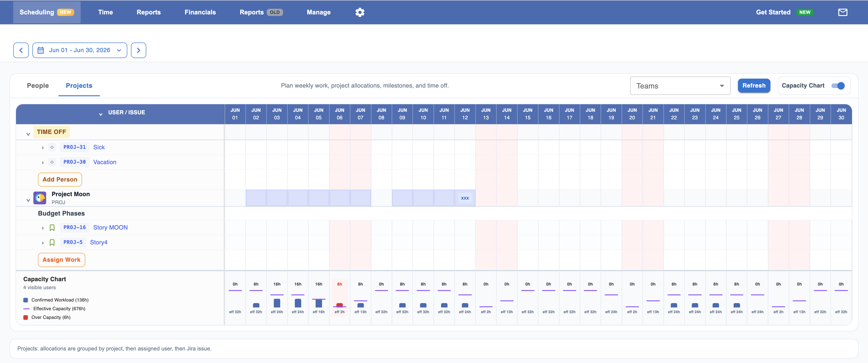868x363 pixels.
Task: Click the TIME OFF label
Action: pyautogui.click(x=52, y=132)
